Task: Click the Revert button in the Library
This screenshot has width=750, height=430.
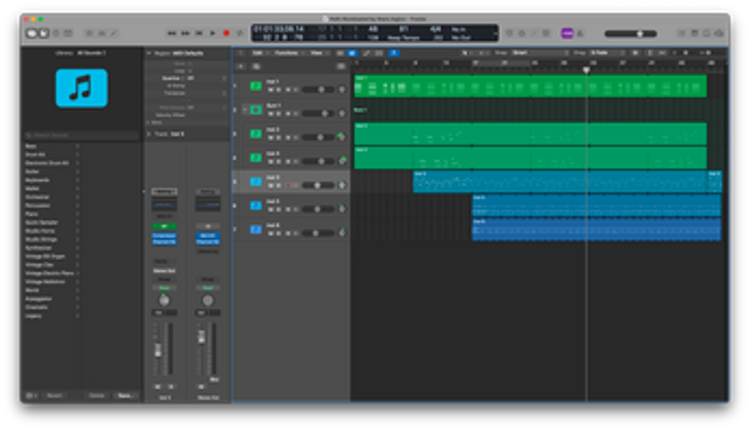Action: pyautogui.click(x=56, y=396)
